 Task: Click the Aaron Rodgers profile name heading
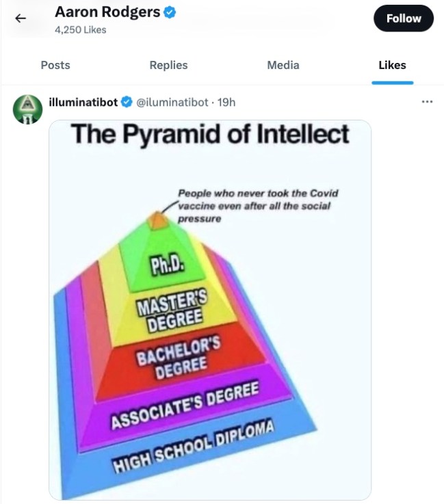[x=107, y=12]
